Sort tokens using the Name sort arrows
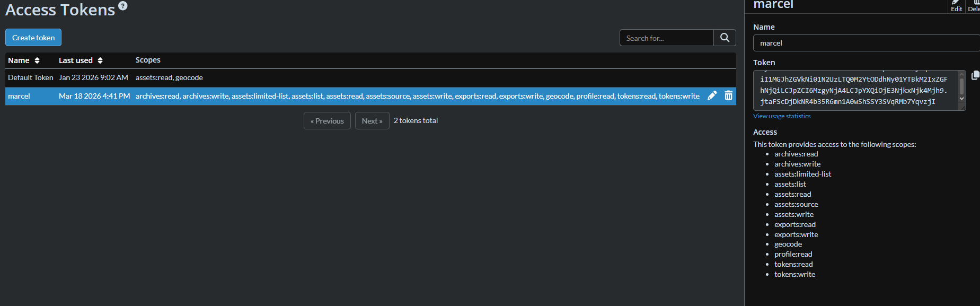 37,60
